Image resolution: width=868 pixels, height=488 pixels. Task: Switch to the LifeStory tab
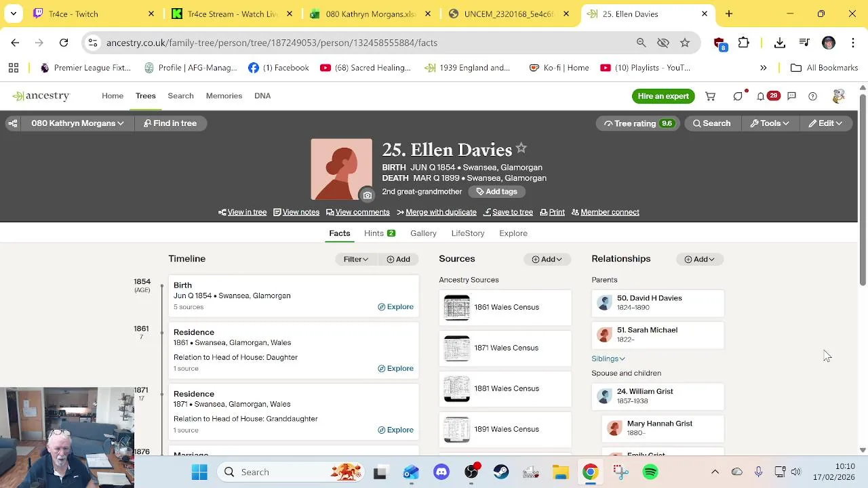(x=468, y=233)
